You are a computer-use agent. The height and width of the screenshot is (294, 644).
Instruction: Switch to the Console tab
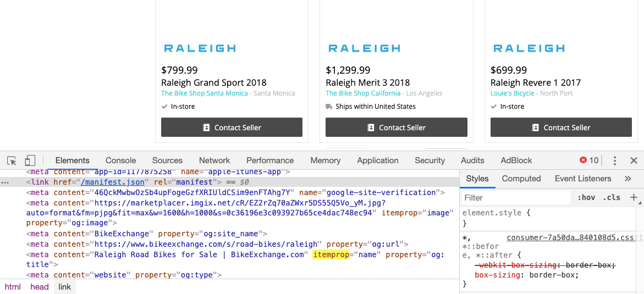[x=121, y=160]
